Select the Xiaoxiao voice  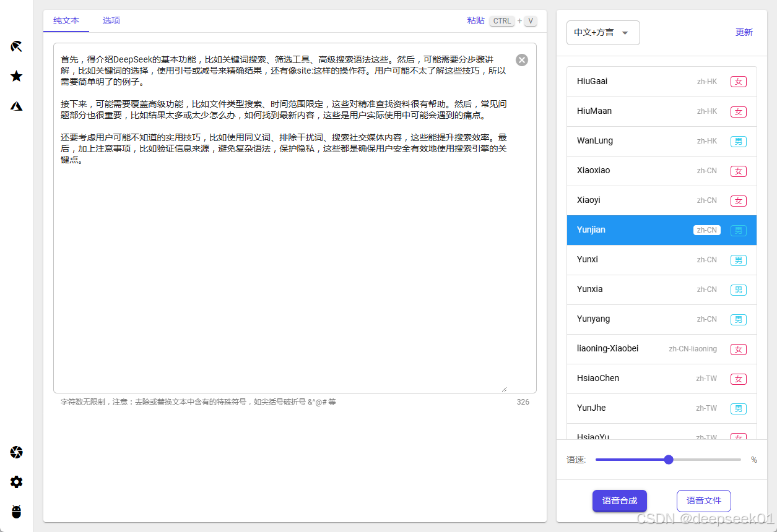662,171
